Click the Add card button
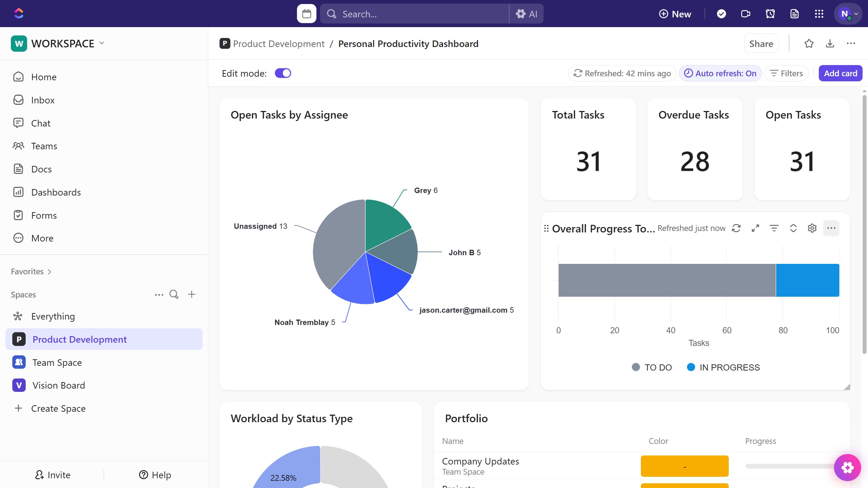Image resolution: width=868 pixels, height=488 pixels. (840, 73)
